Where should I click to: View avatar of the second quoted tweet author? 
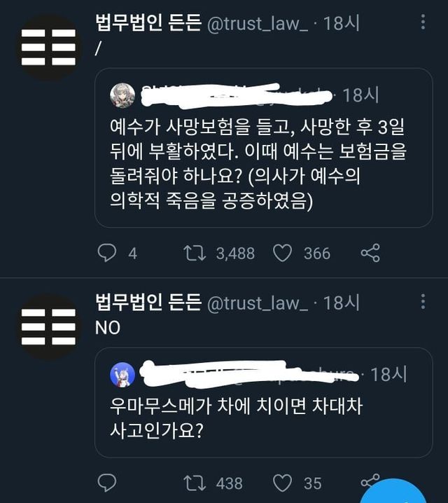(122, 375)
